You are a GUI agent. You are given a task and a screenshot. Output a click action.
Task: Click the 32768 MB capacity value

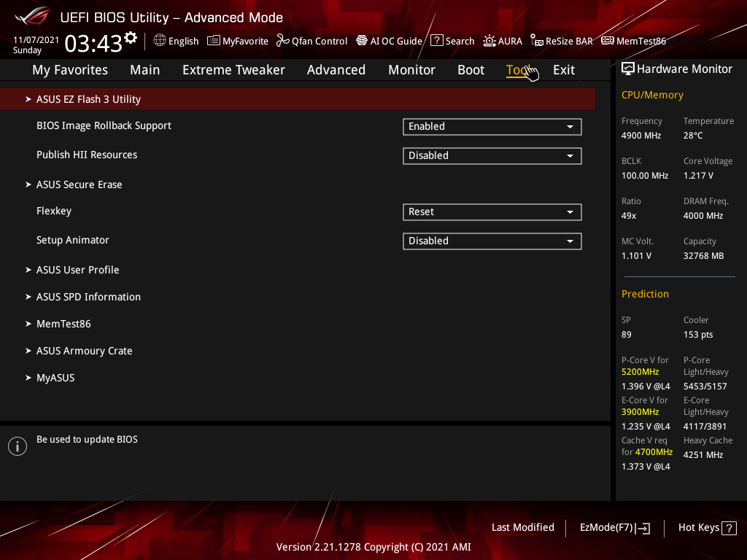click(x=704, y=256)
